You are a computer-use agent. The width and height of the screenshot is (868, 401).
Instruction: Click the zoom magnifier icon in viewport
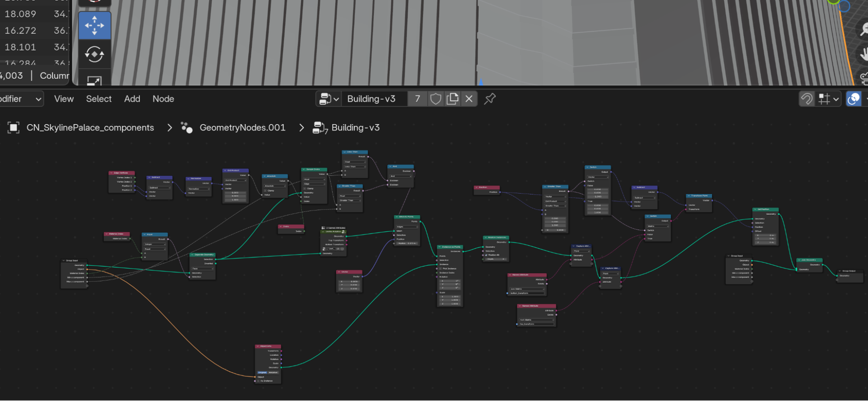(x=863, y=29)
